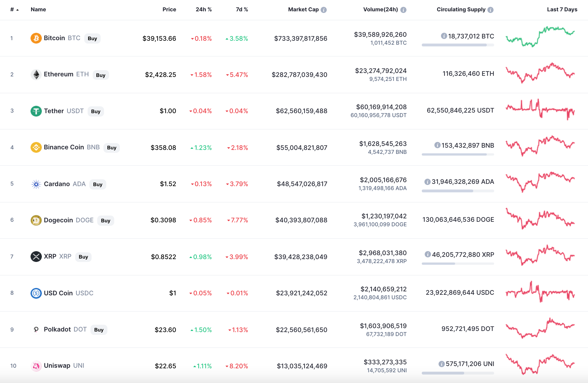Image resolution: width=588 pixels, height=383 pixels.
Task: Open the Uniswap name link
Action: [57, 365]
